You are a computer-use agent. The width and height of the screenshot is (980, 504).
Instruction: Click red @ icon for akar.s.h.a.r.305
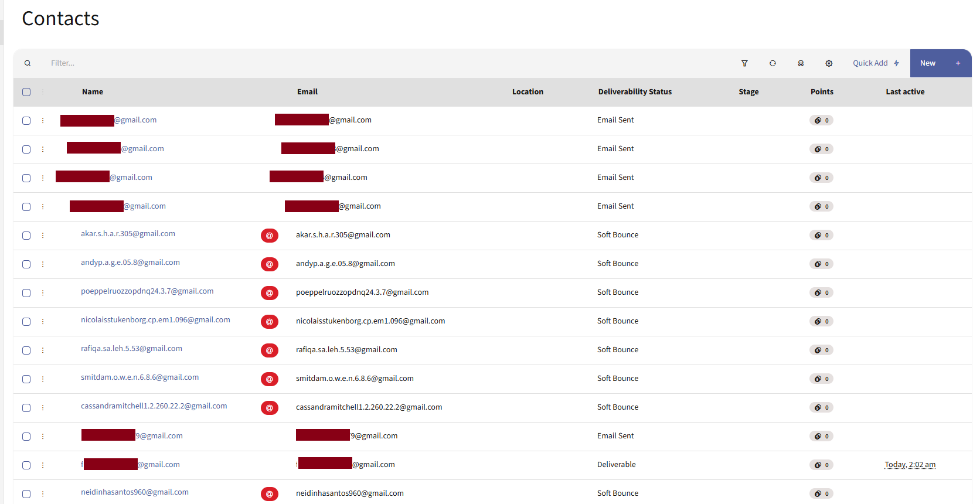270,236
